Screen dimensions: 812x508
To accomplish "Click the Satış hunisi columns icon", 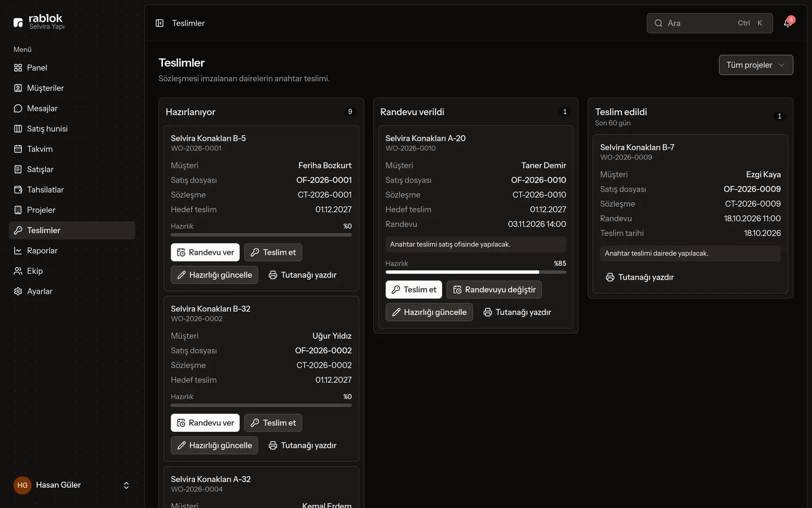I will point(18,129).
